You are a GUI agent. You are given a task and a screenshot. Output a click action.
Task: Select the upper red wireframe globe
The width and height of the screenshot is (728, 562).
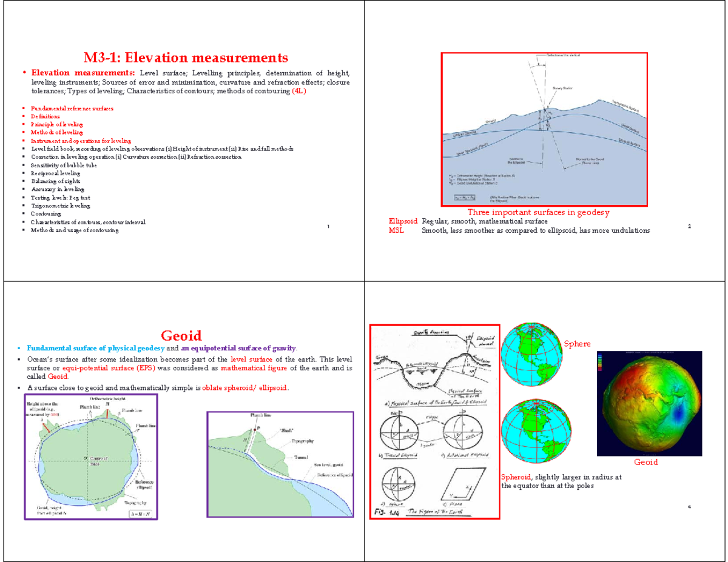click(x=531, y=354)
